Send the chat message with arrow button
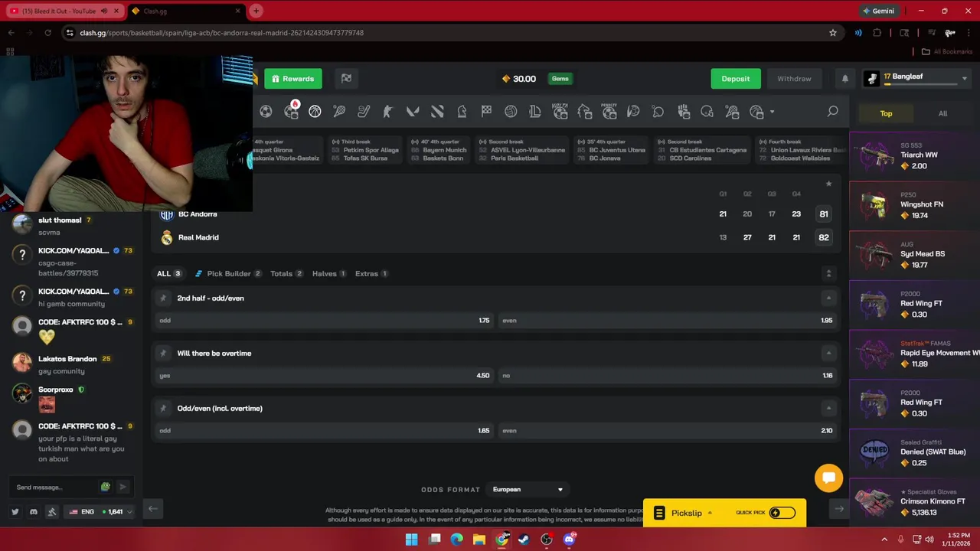 (122, 487)
